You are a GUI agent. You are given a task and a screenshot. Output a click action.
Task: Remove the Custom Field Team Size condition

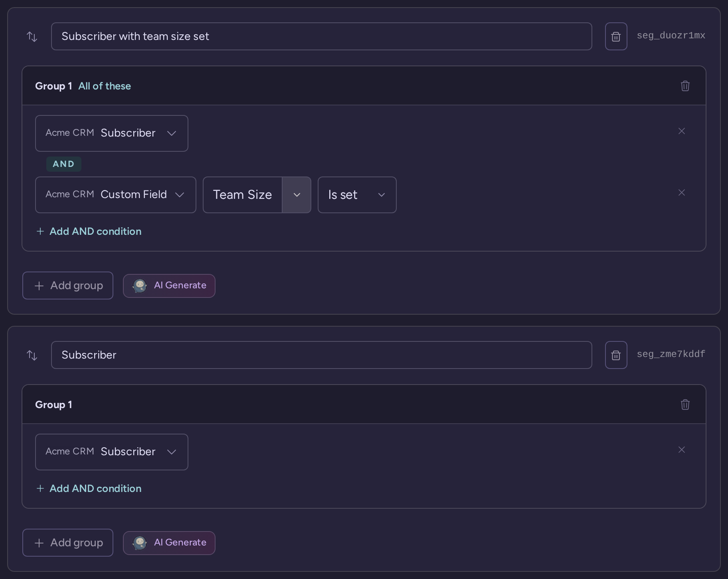pyautogui.click(x=681, y=192)
